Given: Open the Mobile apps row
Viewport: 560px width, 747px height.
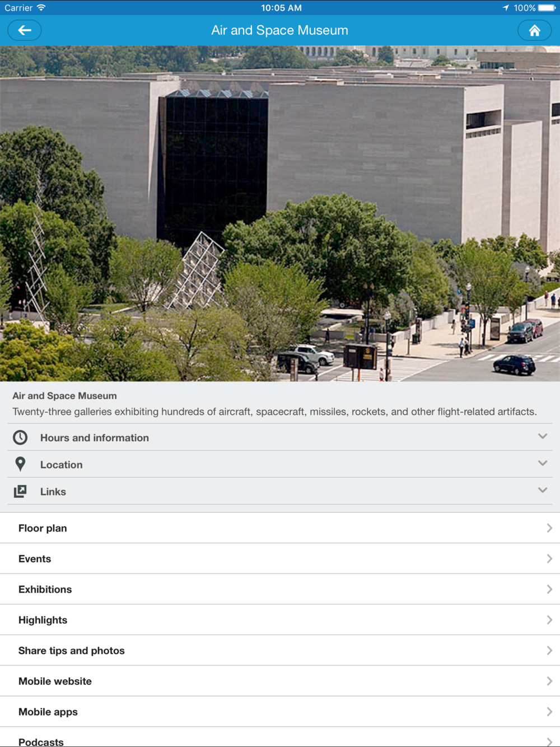Looking at the screenshot, I should pos(280,712).
